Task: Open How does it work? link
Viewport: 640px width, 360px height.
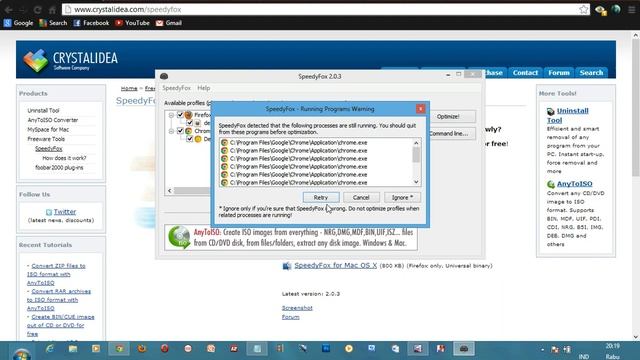Action: [x=64, y=158]
